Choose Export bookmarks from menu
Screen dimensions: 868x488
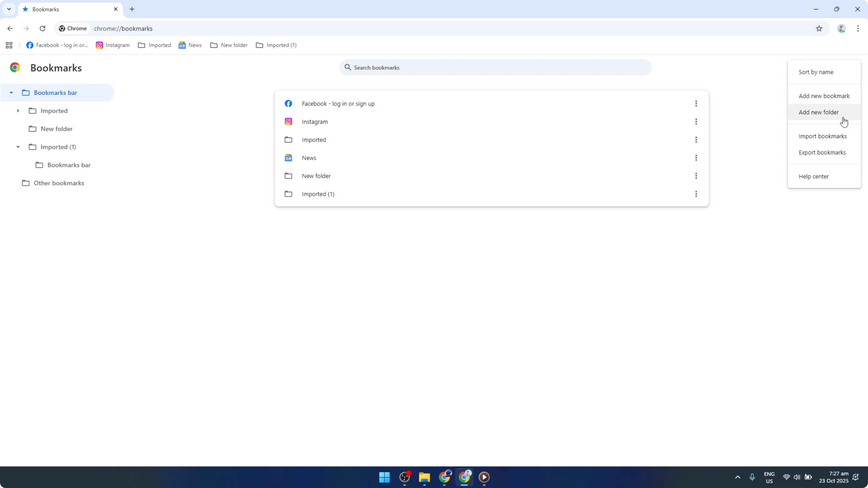pos(824,153)
